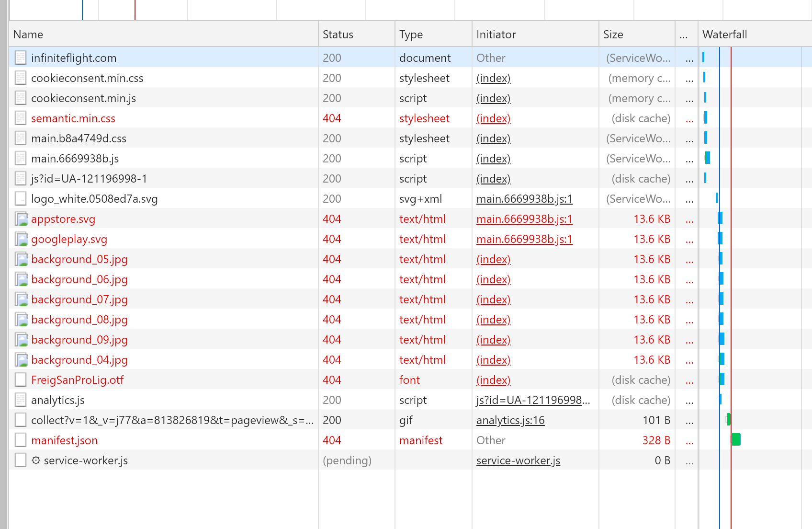This screenshot has height=529, width=812.
Task: Click the green waterfall bar for manifest.json
Action: click(x=736, y=439)
